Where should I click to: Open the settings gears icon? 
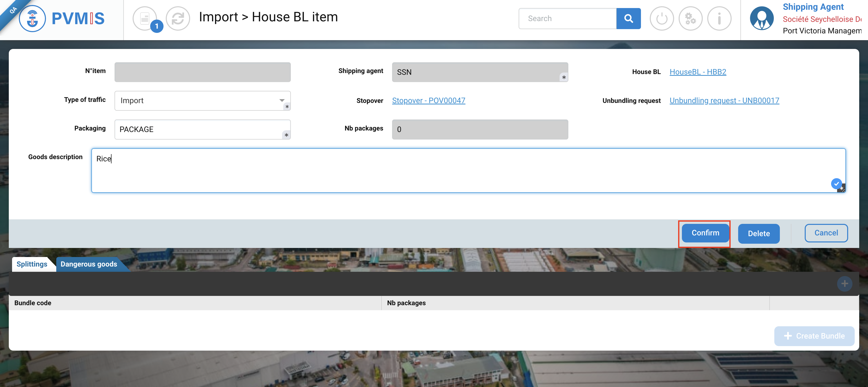pyautogui.click(x=690, y=19)
